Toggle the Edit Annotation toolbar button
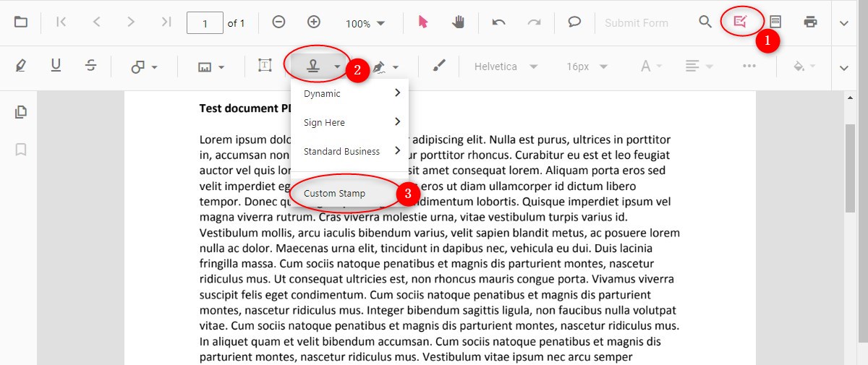The height and width of the screenshot is (365, 868). tap(740, 22)
